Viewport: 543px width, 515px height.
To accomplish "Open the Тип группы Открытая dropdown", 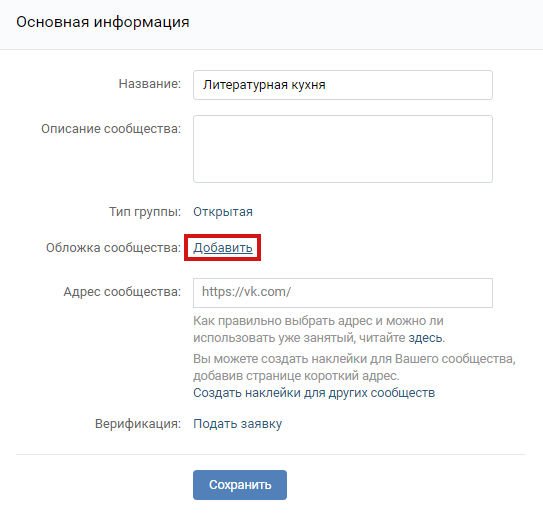I will tap(223, 212).
